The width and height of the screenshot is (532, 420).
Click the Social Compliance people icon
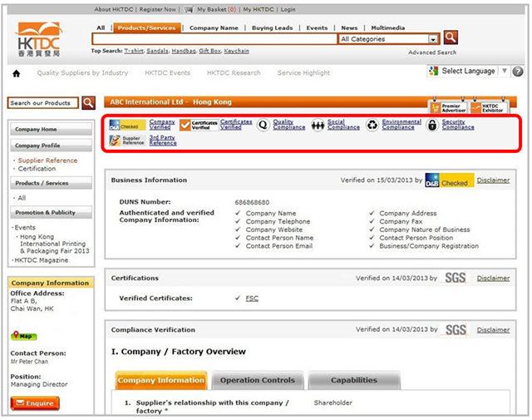coord(318,126)
